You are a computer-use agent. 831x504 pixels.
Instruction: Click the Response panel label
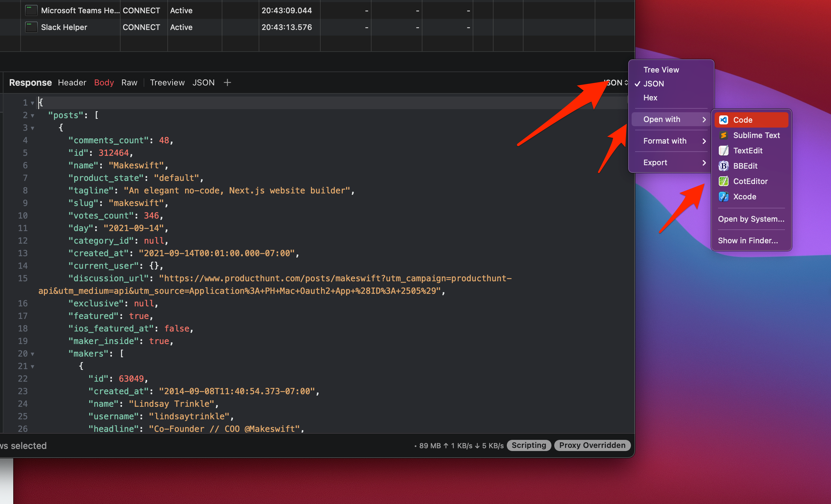pos(30,83)
